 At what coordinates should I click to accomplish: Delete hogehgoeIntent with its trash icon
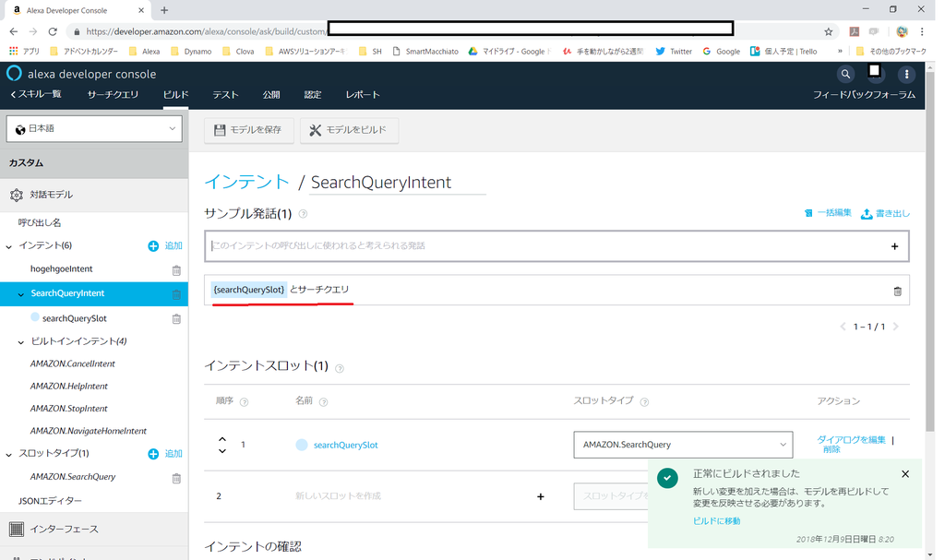pyautogui.click(x=175, y=268)
